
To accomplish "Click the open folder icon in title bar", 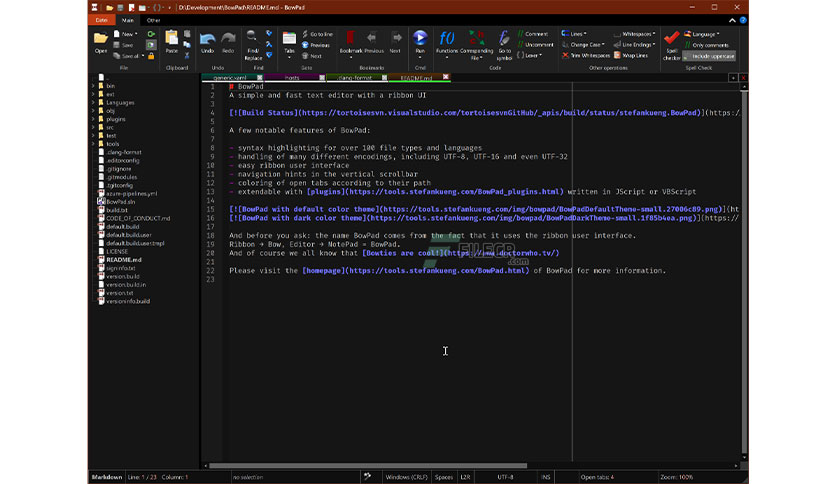I will (x=109, y=7).
